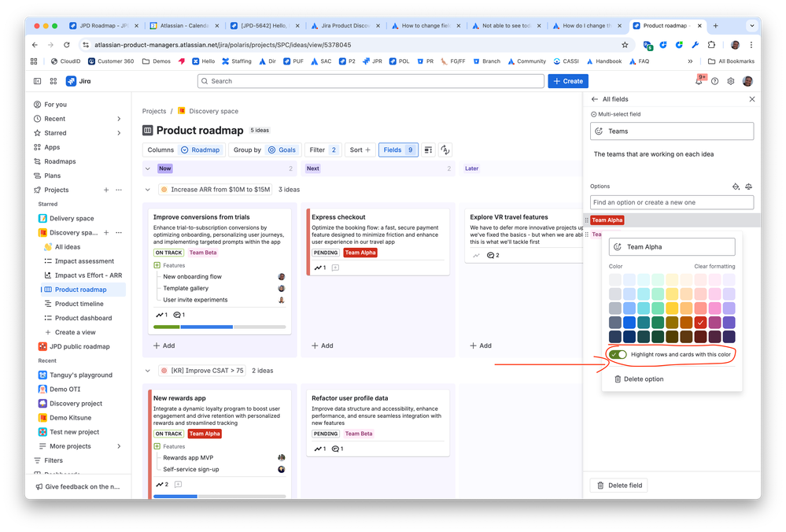Image resolution: width=786 pixels, height=532 pixels.
Task: Click the plus icon beside Discovery space
Action: pyautogui.click(x=106, y=233)
